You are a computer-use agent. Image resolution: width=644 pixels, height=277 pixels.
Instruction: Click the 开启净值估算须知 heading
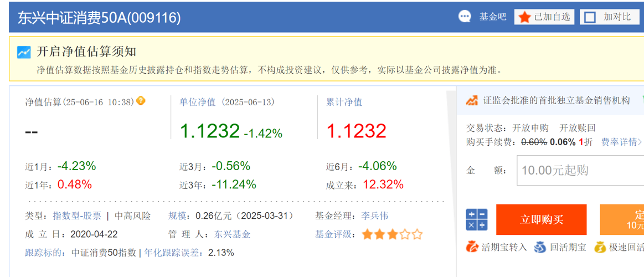coord(86,52)
